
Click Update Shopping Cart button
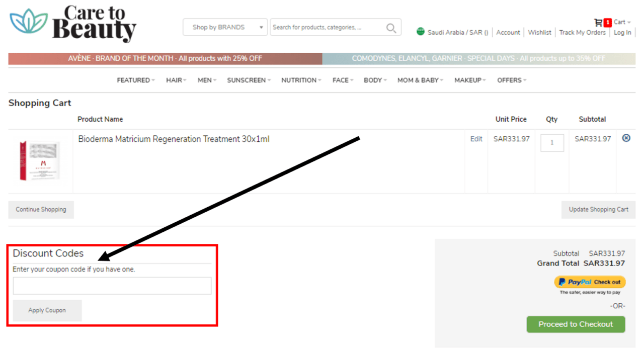click(598, 210)
